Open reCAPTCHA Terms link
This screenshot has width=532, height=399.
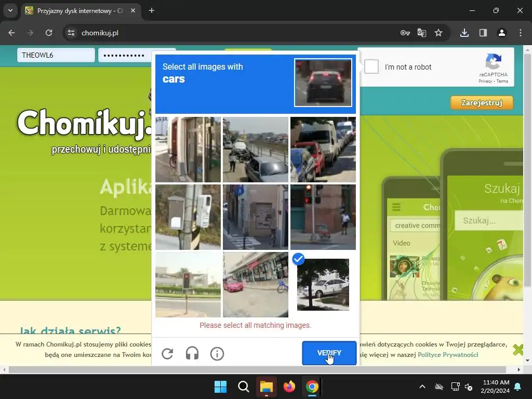click(x=502, y=81)
